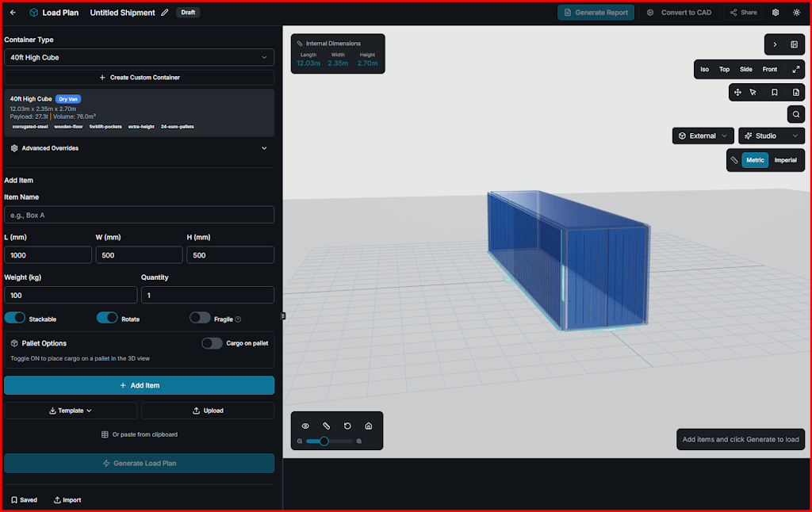
Task: Open the Container Type dropdown
Action: click(x=139, y=57)
